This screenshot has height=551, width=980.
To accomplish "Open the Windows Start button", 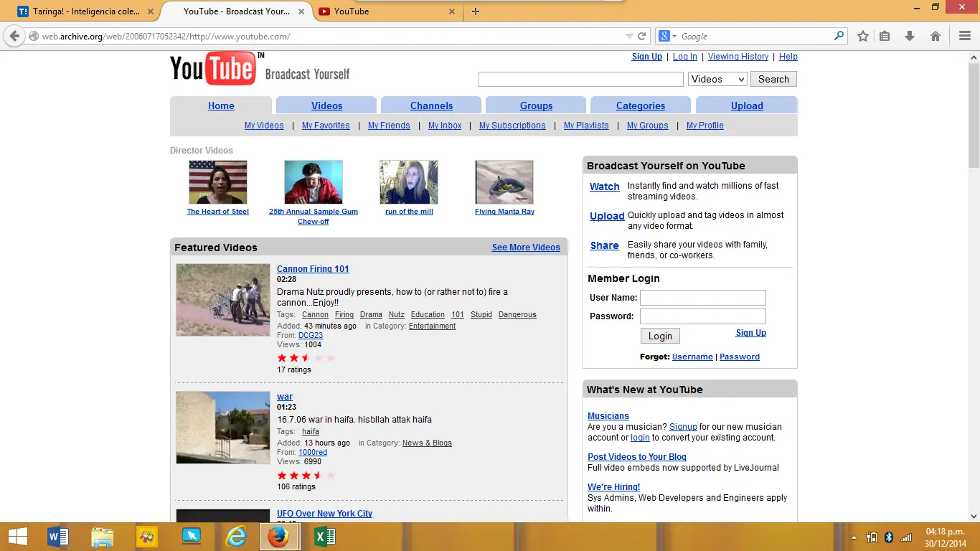I will [x=17, y=537].
